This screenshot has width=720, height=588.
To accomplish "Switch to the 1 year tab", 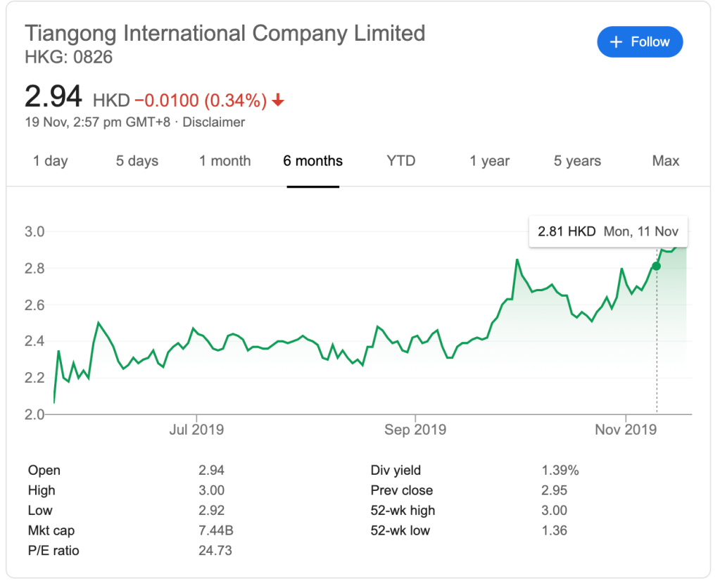I will click(x=490, y=161).
